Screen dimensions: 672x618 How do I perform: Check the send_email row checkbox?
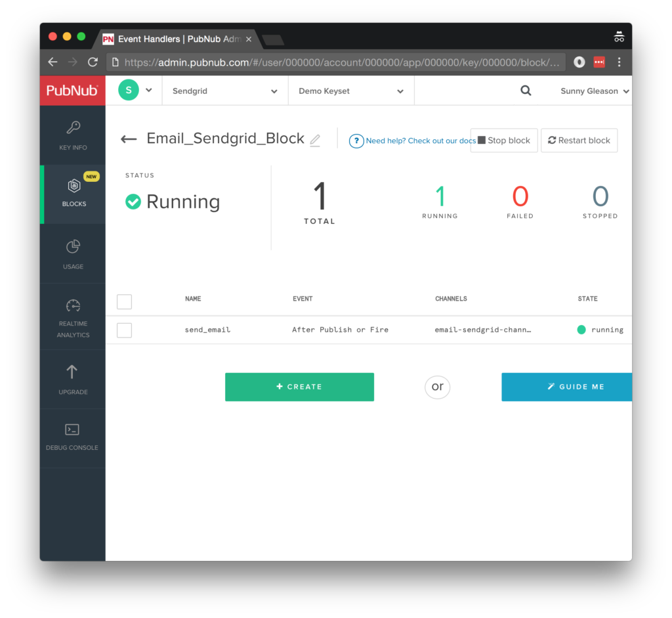(124, 330)
